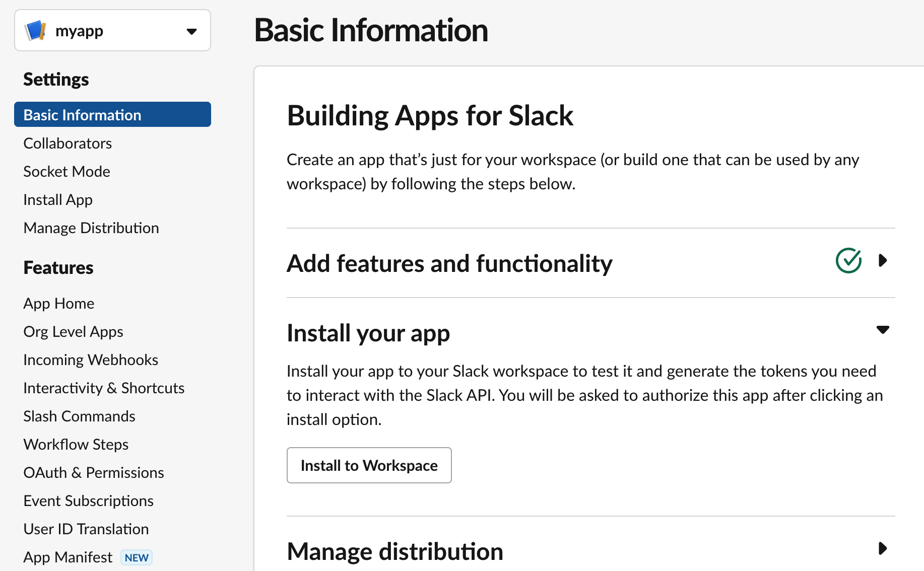Screen dimensions: 924x571
Task: Collapse the Install your app section
Action: pos(882,330)
